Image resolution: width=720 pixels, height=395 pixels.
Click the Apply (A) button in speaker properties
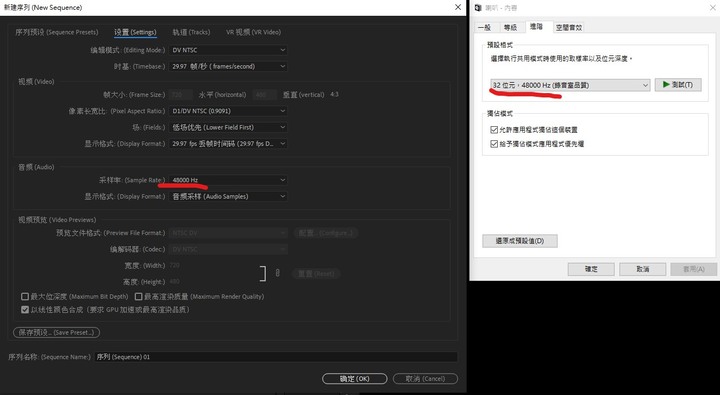[694, 269]
